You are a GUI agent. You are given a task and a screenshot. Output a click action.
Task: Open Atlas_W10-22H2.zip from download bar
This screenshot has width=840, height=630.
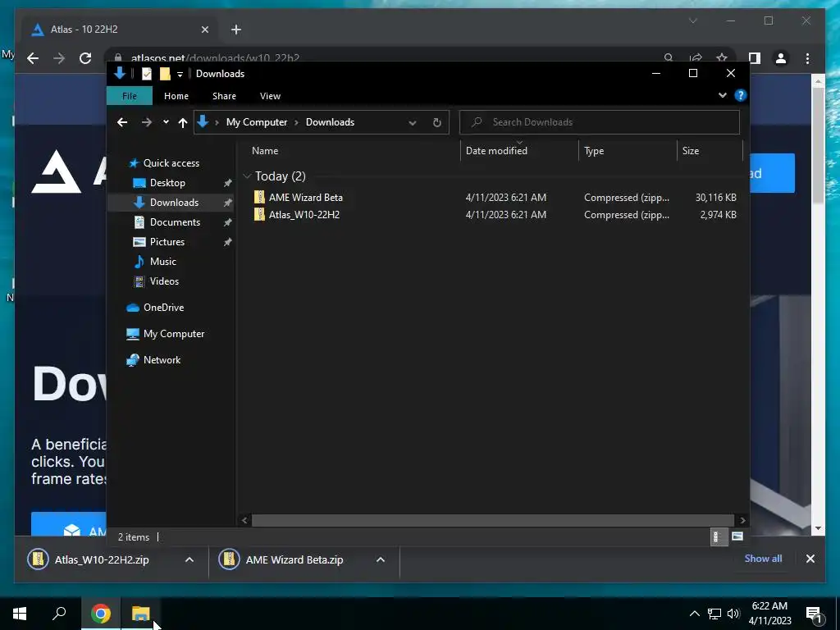point(102,559)
